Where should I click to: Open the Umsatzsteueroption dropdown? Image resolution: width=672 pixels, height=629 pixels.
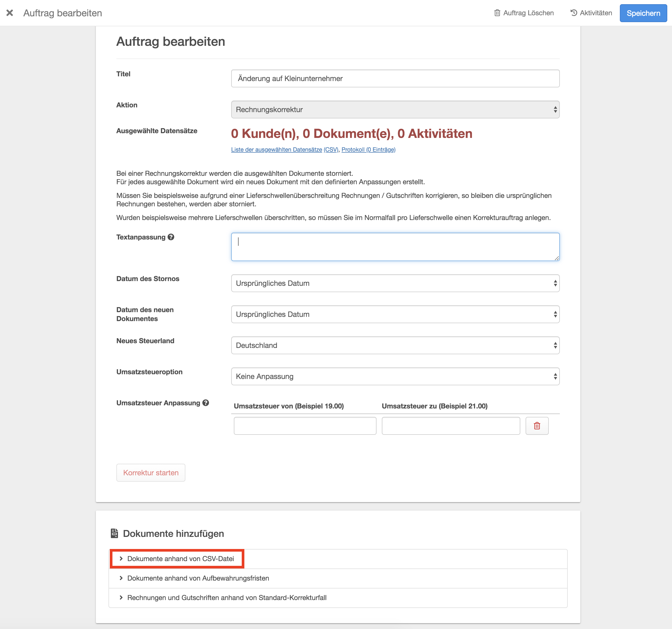click(395, 376)
